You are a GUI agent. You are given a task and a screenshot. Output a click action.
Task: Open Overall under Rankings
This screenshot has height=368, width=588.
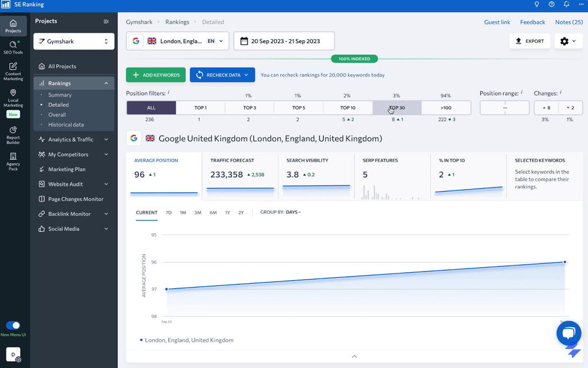point(57,114)
